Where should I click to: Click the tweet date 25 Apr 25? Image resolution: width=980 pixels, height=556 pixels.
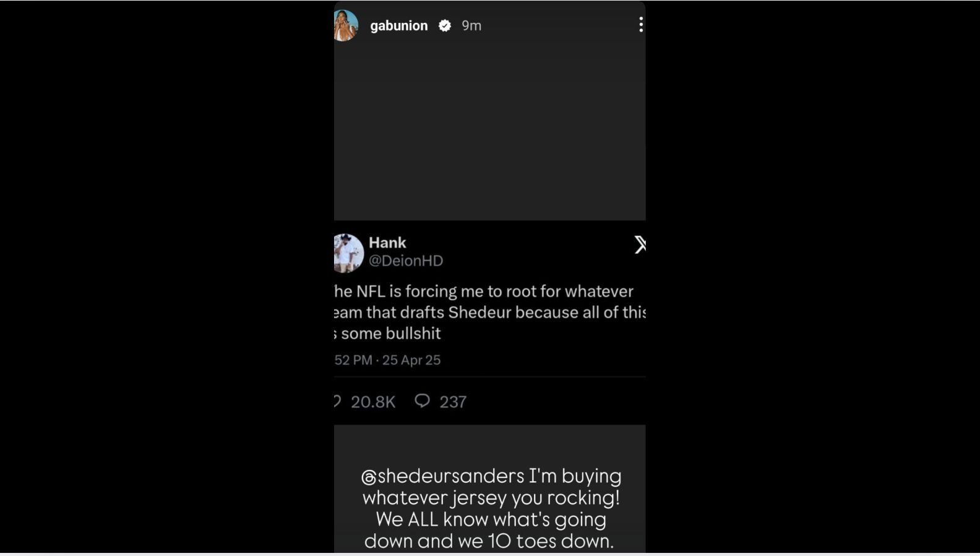click(411, 360)
